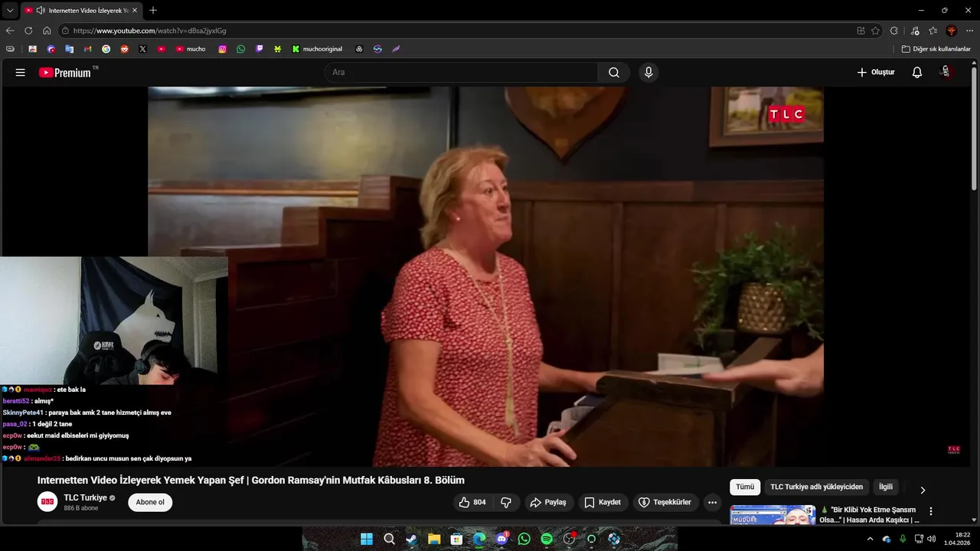980x551 pixels.
Task: Click the address bar URL
Action: (149, 31)
